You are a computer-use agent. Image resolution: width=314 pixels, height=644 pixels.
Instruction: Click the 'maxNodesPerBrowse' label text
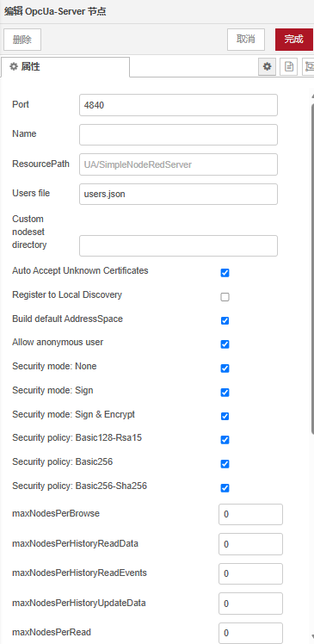(56, 513)
